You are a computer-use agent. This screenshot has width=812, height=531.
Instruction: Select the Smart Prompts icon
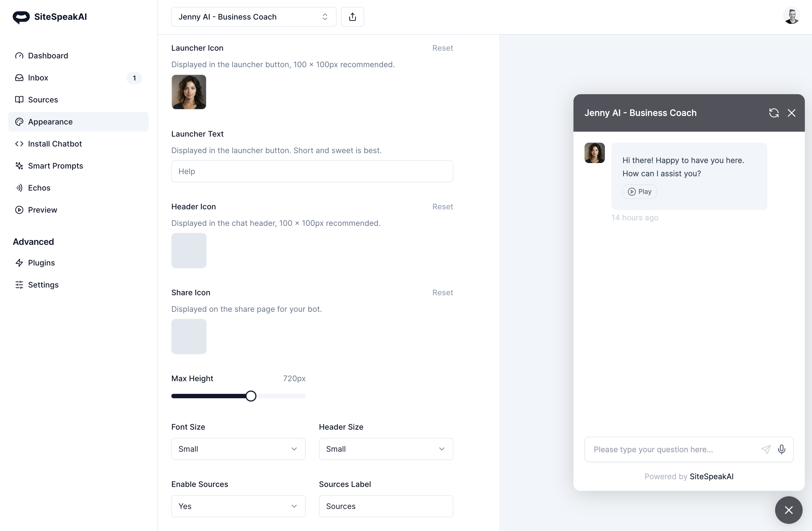[20, 165]
